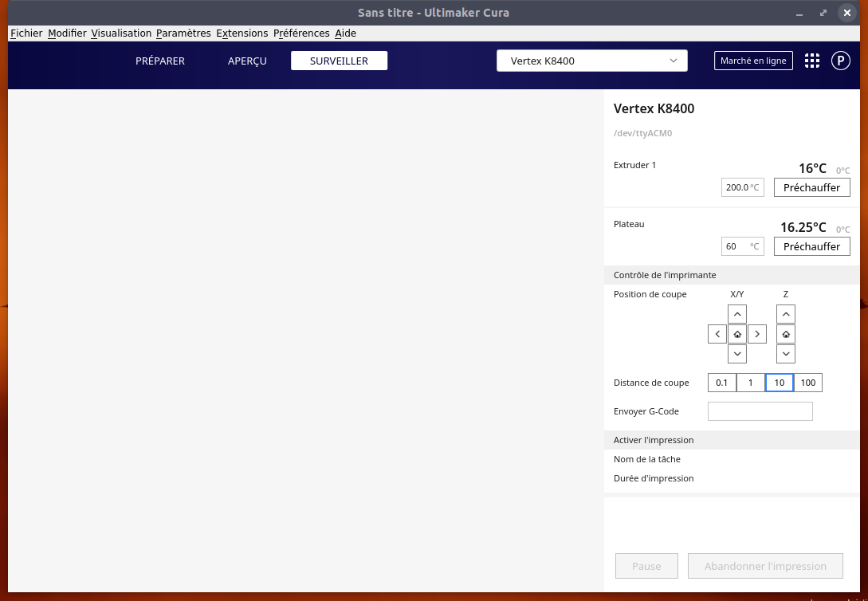Open the Modifier menu
The image size is (868, 601).
point(67,33)
